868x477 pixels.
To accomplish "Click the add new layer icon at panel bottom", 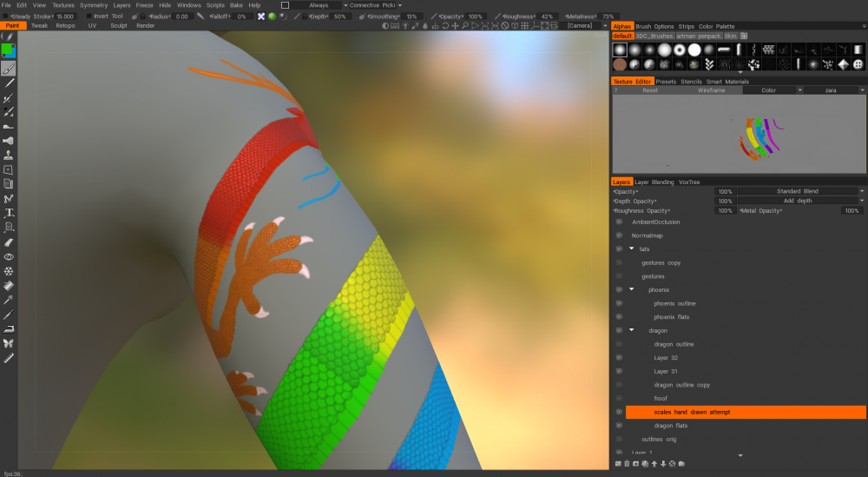I will (618, 464).
